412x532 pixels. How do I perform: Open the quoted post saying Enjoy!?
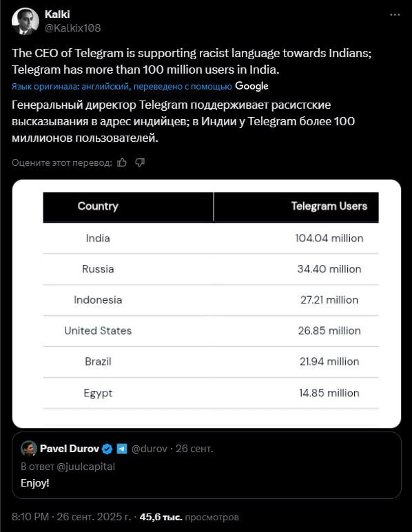coord(207,465)
